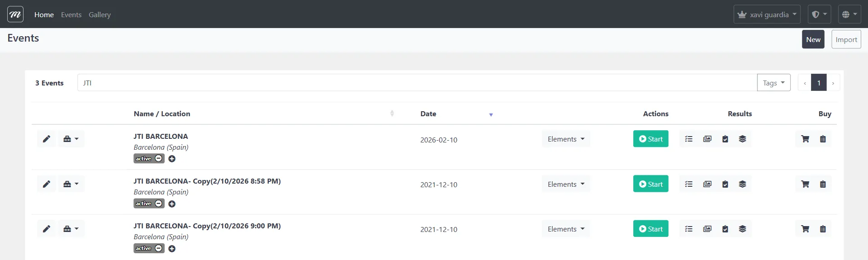Click the images results icon for JTI BARCELONA
The width and height of the screenshot is (868, 260).
707,139
